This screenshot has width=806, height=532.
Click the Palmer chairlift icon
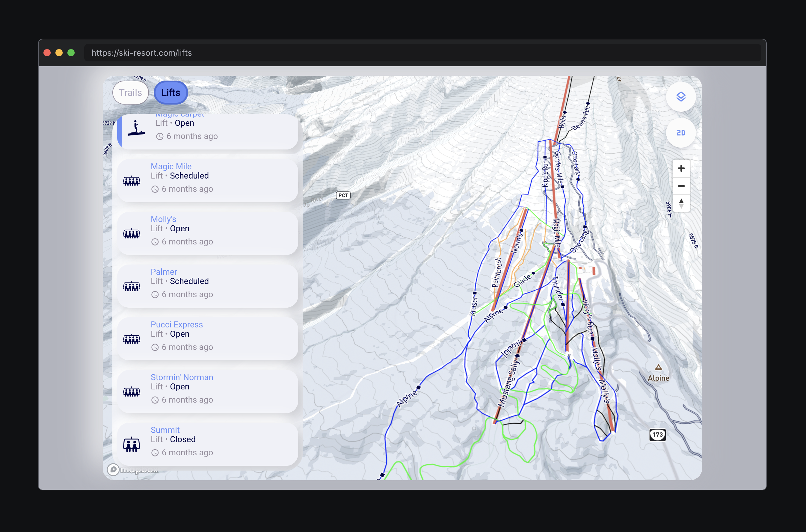[x=131, y=287]
